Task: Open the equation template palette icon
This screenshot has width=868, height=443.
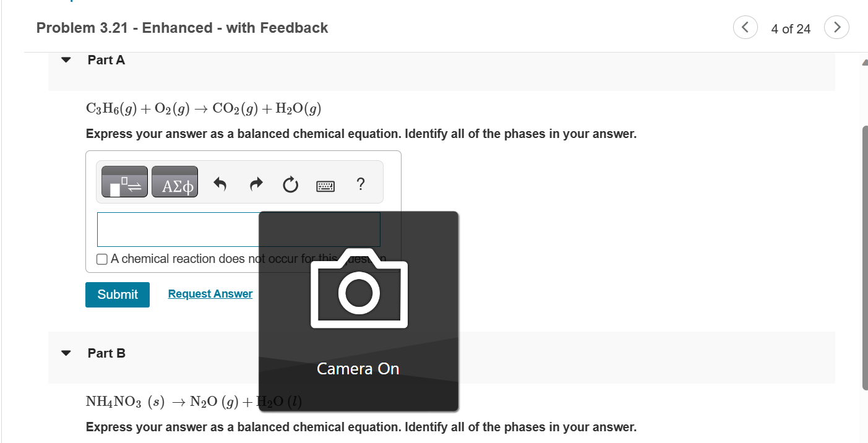Action: coord(123,181)
